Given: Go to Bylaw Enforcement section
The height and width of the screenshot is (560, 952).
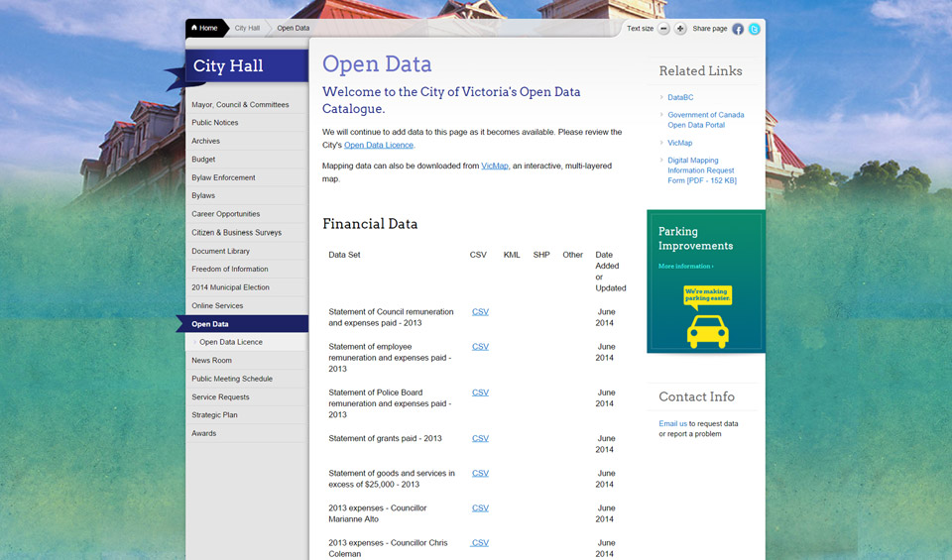Looking at the screenshot, I should pyautogui.click(x=223, y=177).
